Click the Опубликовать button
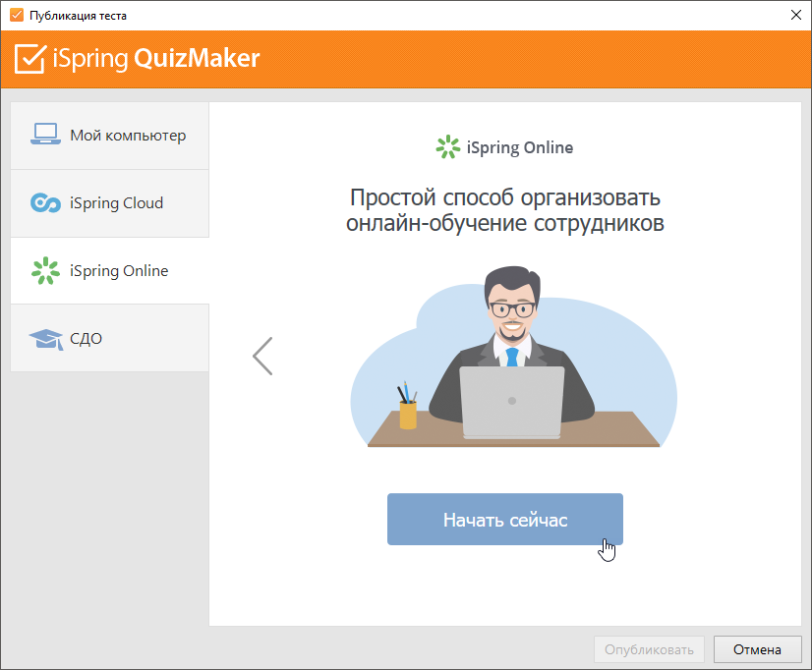 649,649
